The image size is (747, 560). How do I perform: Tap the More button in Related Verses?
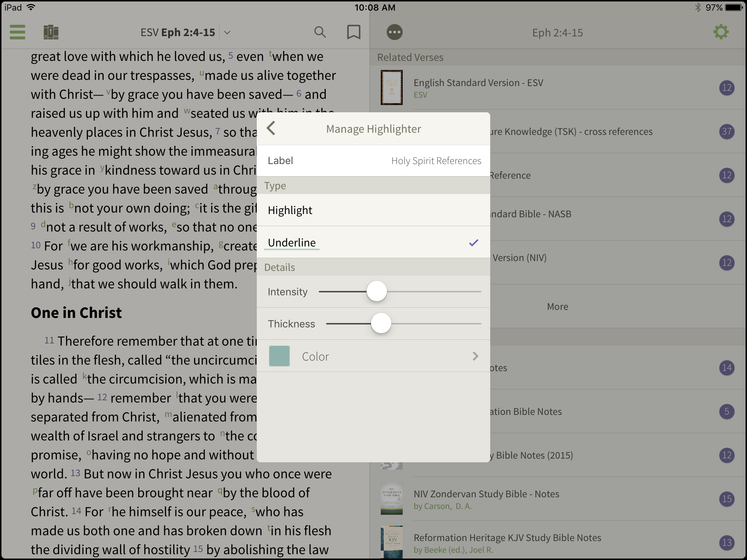[558, 306]
